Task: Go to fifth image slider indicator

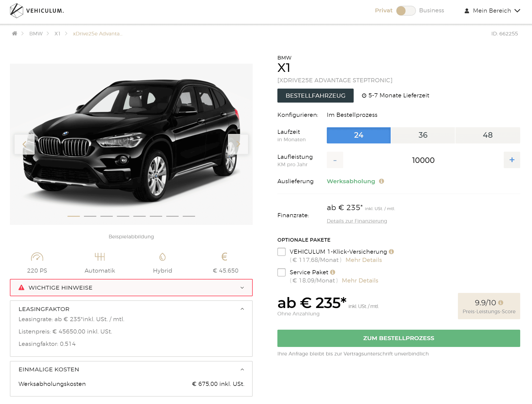Action: [x=139, y=216]
